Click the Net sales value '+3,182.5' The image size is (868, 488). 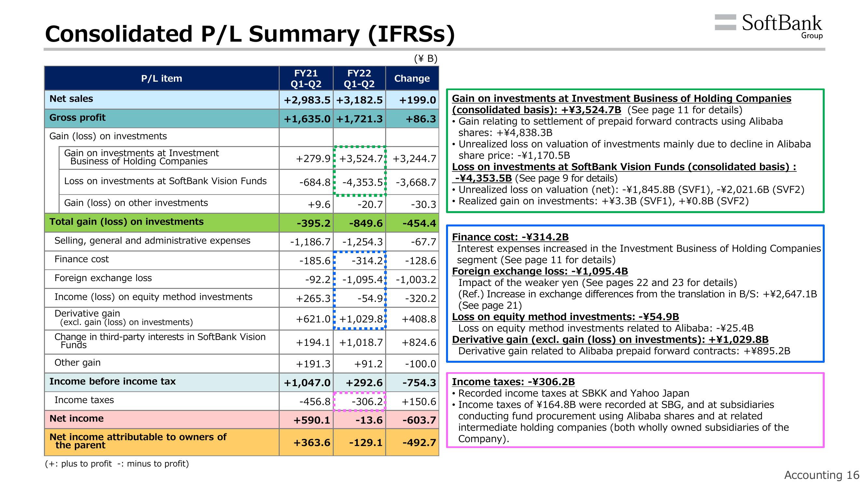359,100
